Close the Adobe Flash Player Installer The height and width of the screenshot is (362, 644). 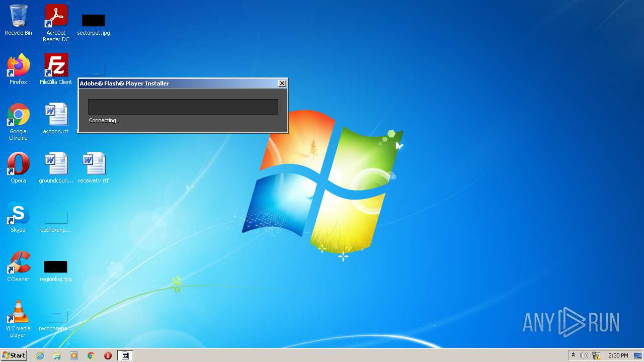tap(282, 83)
